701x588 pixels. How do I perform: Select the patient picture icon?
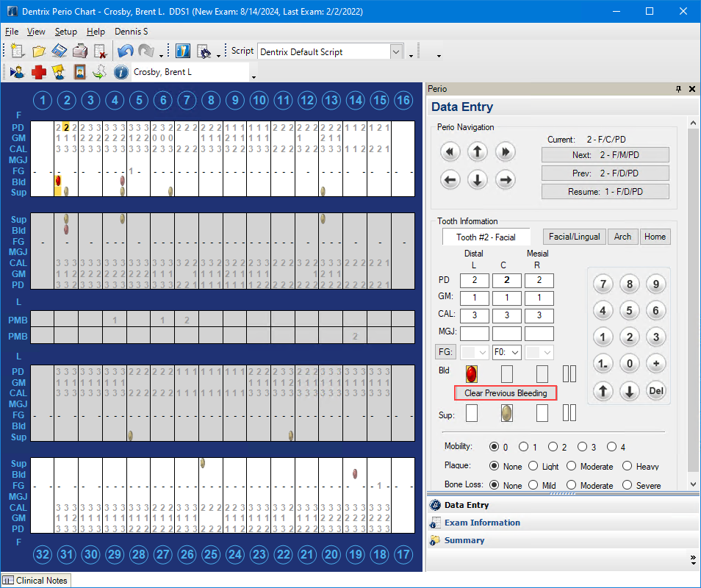coord(79,71)
